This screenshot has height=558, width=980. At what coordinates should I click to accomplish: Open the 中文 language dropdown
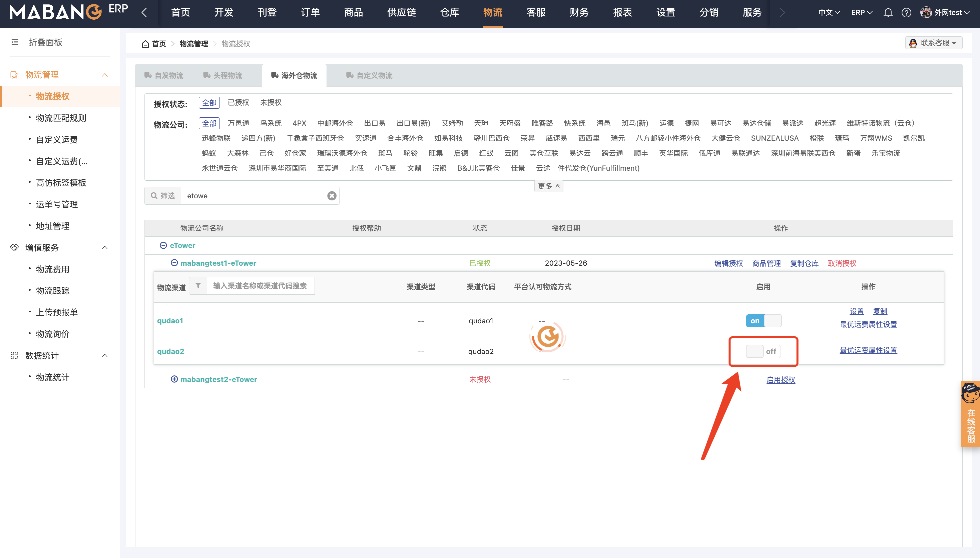(x=829, y=13)
